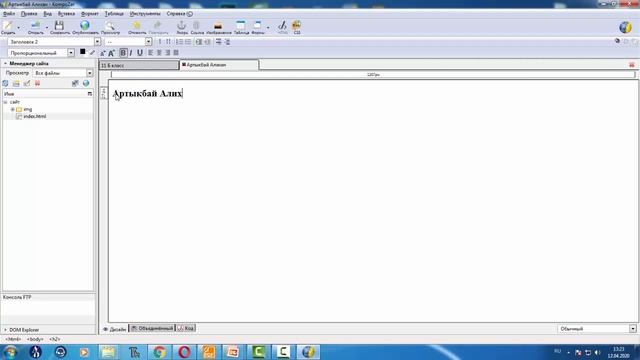
Task: Insert a link with Ссылка icon
Action: [197, 27]
